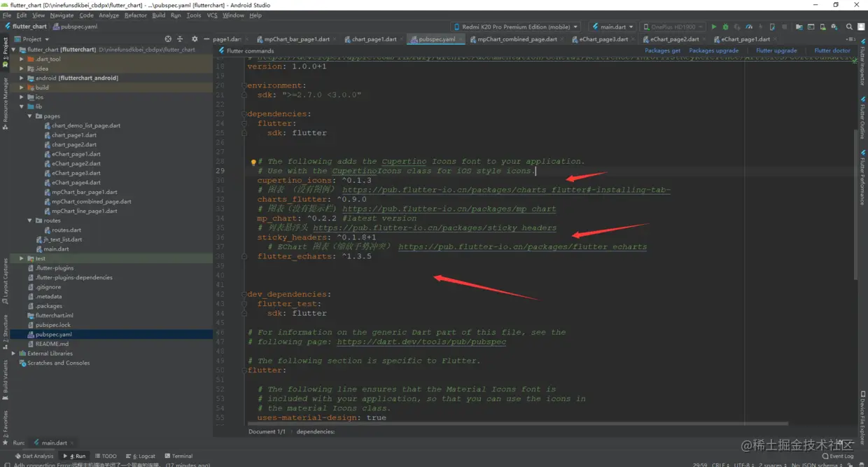Close the main.dart Run tab

click(72, 443)
